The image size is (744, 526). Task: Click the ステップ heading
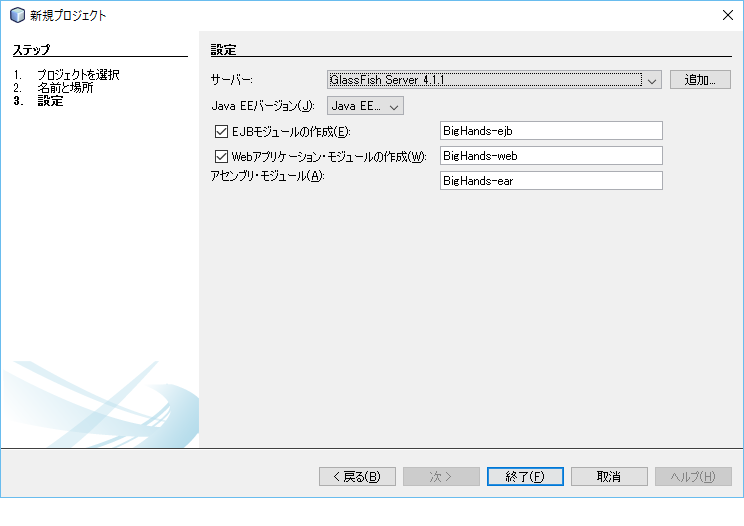point(31,49)
